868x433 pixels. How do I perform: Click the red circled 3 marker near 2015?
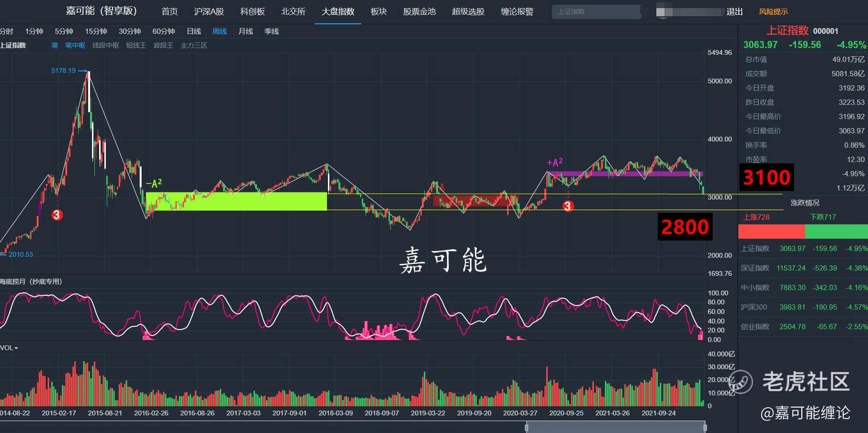click(57, 215)
